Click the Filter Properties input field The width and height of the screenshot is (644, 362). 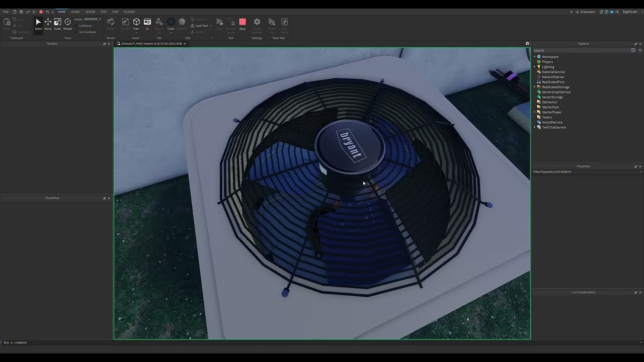coord(587,172)
